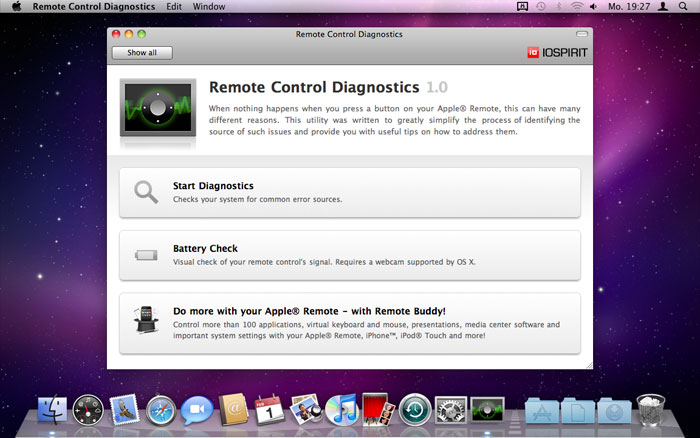Viewport: 700px width, 438px height.
Task: Open iTunes from the dock
Action: [342, 409]
